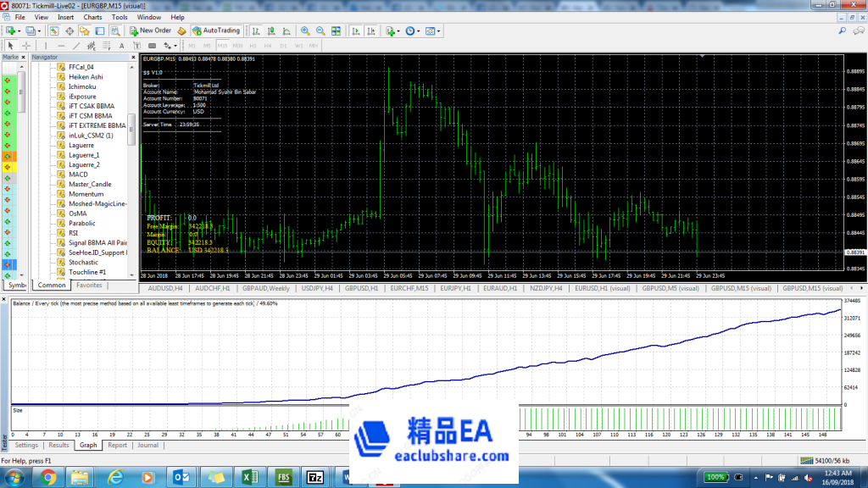
Task: Select the MACD indicator in Navigator
Action: (x=78, y=175)
